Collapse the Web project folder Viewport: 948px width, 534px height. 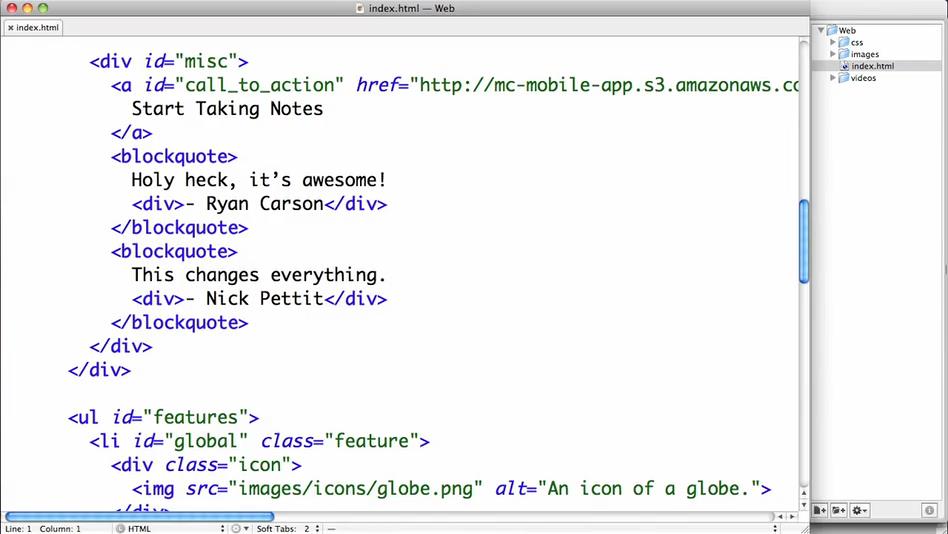(x=820, y=30)
